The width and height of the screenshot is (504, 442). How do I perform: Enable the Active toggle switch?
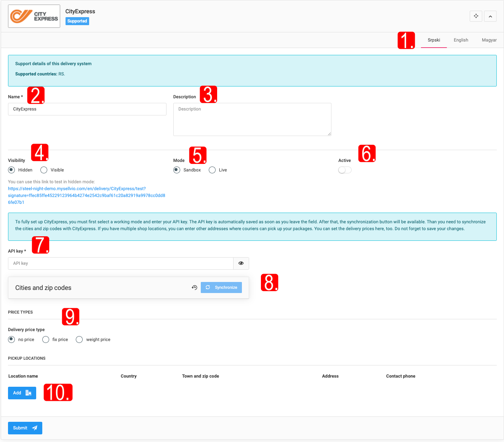click(345, 170)
